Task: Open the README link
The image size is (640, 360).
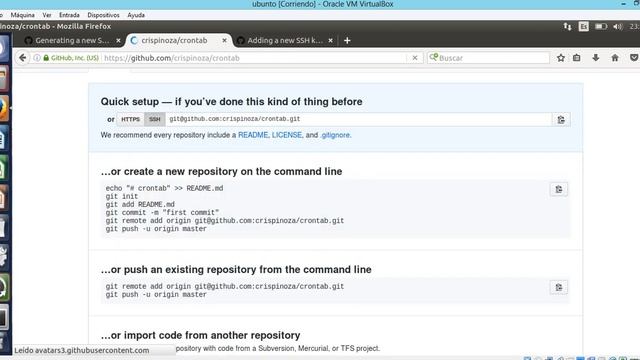Action: click(x=253, y=135)
